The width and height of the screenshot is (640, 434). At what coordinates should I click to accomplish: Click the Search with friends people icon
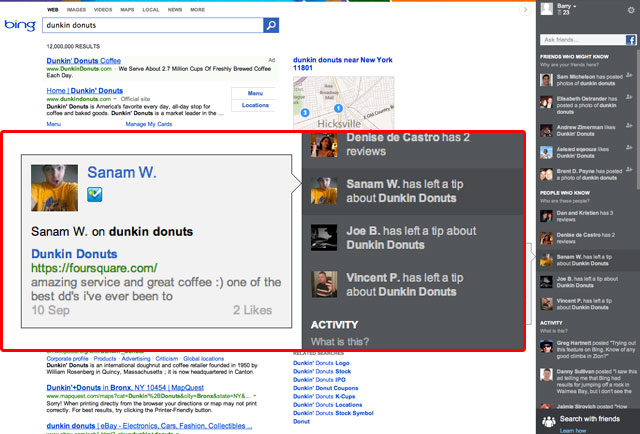point(549,421)
